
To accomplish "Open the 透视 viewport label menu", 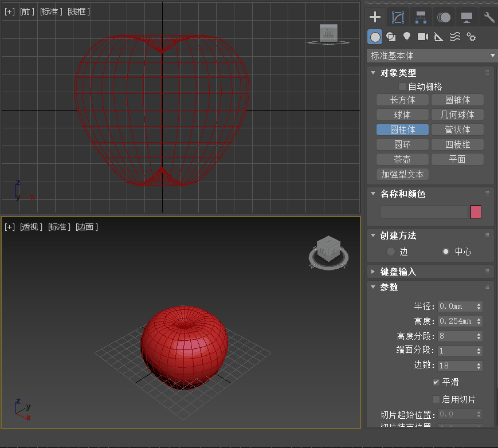I will (x=31, y=227).
